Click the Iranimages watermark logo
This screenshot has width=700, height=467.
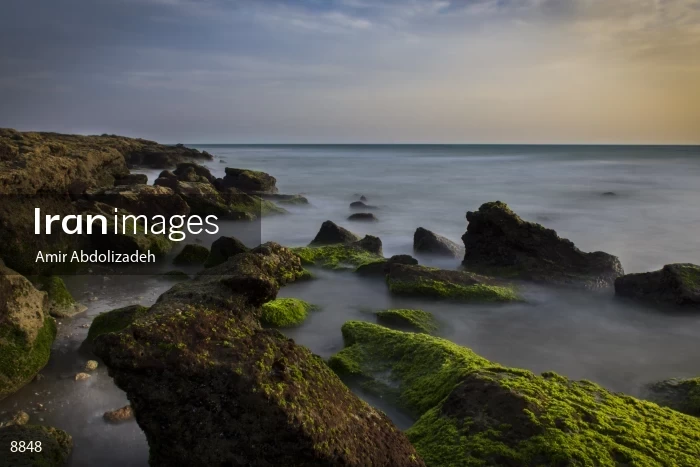click(126, 222)
